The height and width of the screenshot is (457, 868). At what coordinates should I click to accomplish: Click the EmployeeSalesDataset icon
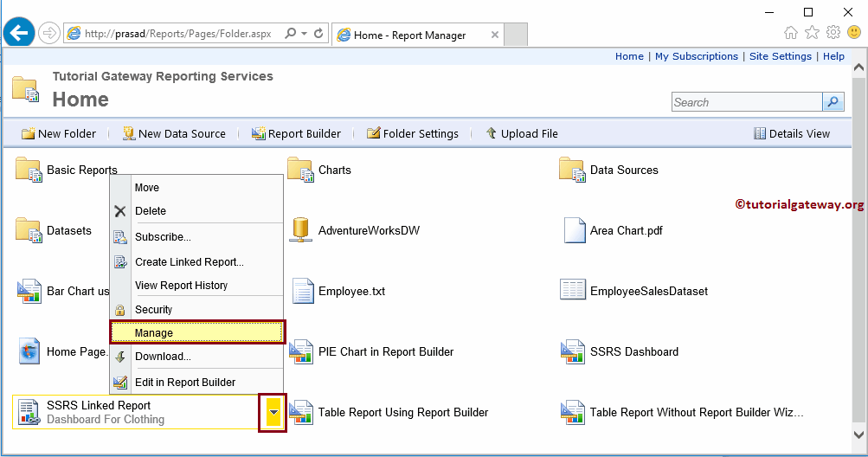572,290
